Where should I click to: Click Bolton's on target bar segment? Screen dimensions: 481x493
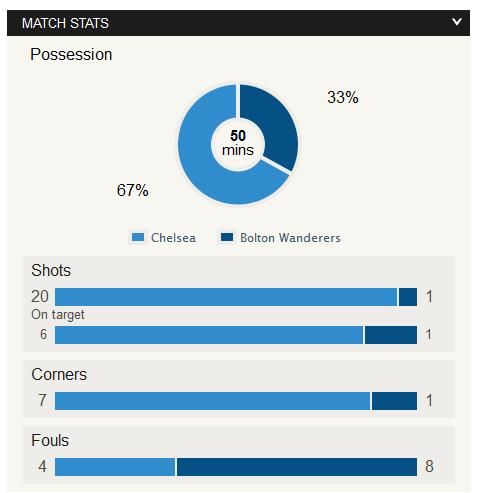pos(391,335)
